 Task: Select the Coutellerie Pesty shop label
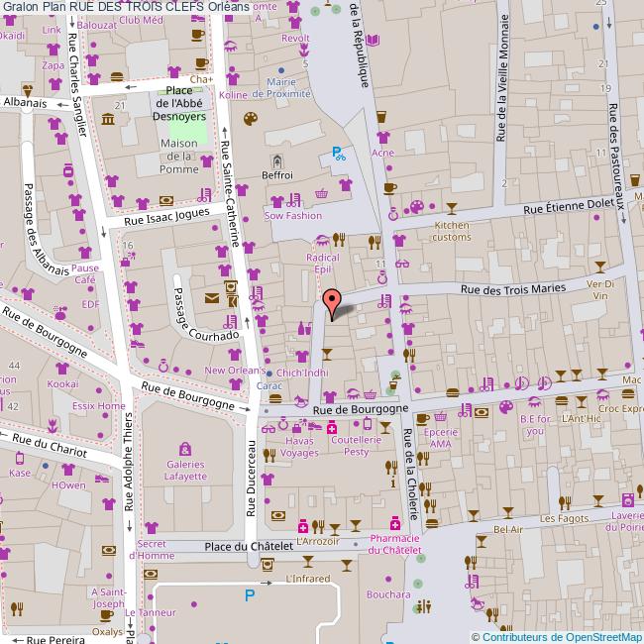point(357,446)
